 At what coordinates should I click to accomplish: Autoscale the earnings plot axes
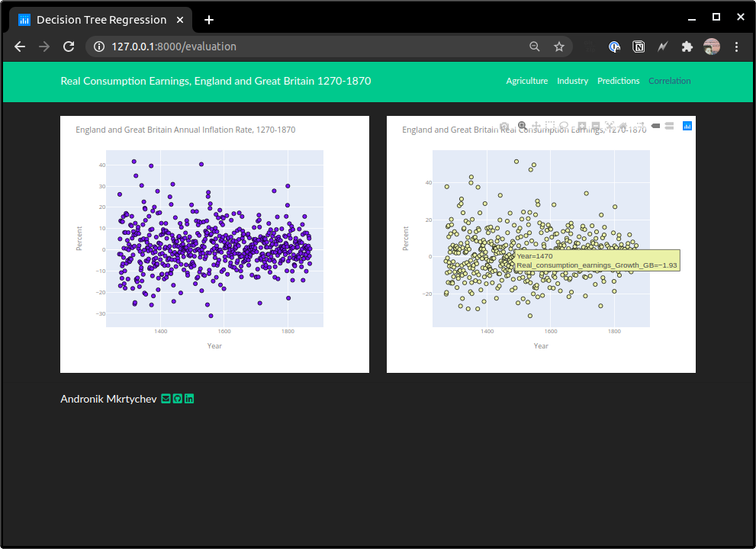(610, 126)
